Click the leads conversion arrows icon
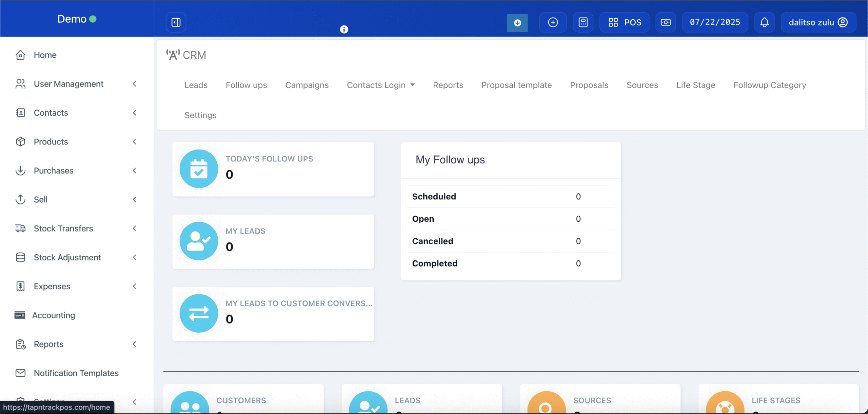This screenshot has width=868, height=414. click(x=199, y=313)
